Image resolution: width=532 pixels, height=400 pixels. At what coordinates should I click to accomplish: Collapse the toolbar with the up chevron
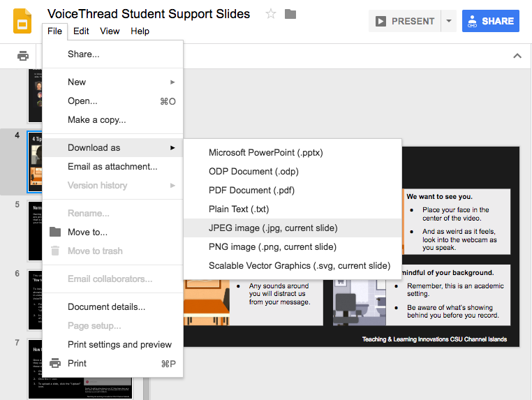click(x=517, y=56)
